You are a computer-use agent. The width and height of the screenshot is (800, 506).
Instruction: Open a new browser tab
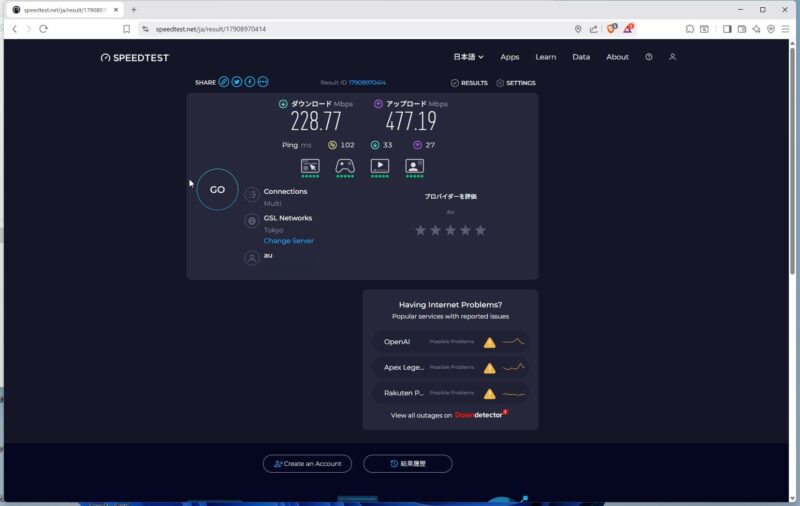(x=134, y=9)
